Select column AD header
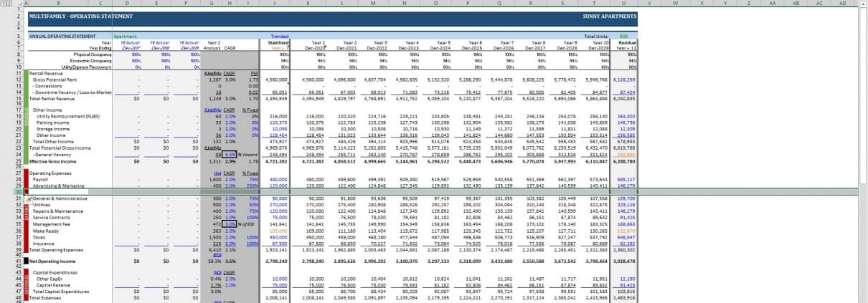 click(841, 3)
